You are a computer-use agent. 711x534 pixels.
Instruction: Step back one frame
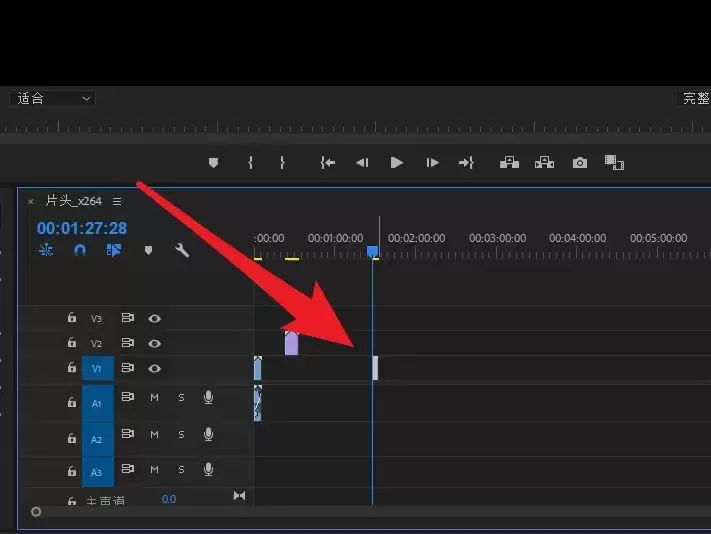point(362,163)
